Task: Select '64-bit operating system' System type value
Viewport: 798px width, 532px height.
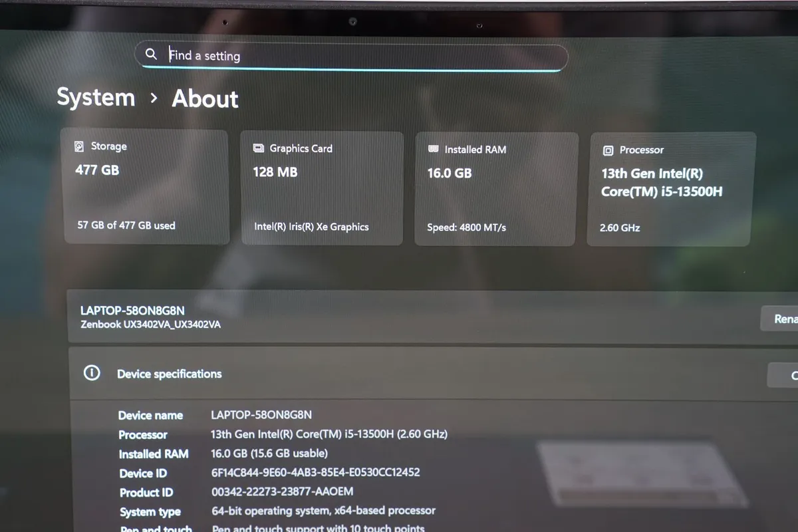Action: (x=324, y=511)
